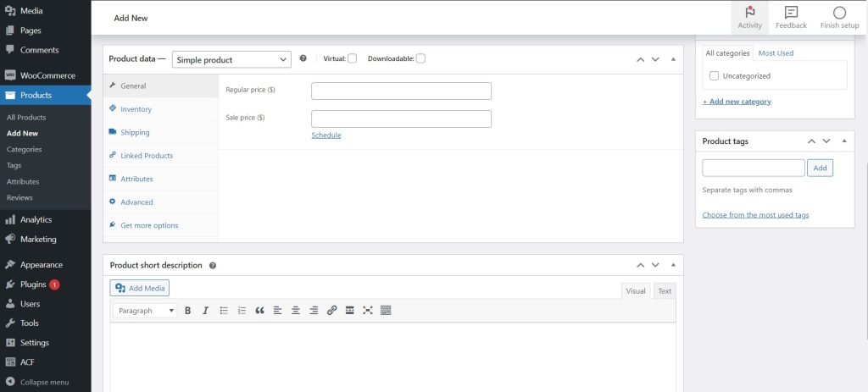Enter fullscreen editor mode

click(x=368, y=311)
